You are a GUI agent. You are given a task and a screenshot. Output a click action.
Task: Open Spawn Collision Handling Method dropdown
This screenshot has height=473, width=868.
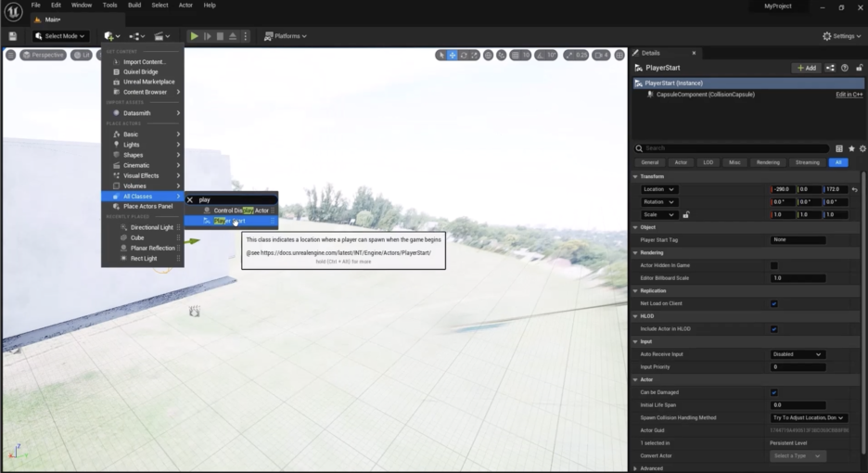pos(809,418)
